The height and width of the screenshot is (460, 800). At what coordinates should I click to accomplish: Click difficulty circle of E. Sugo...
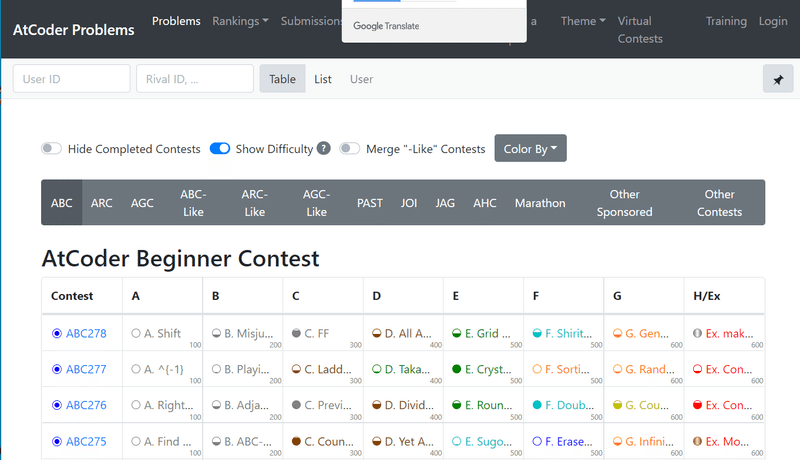click(457, 441)
